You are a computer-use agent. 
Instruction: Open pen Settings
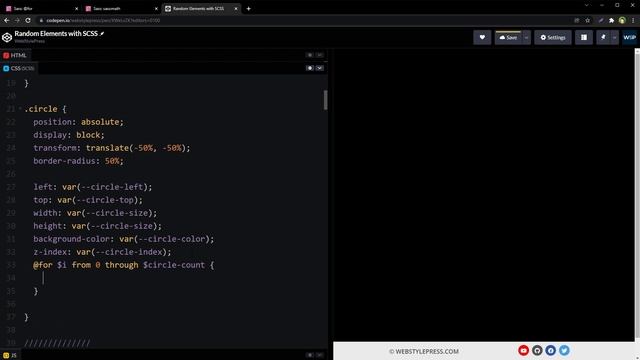pos(553,38)
